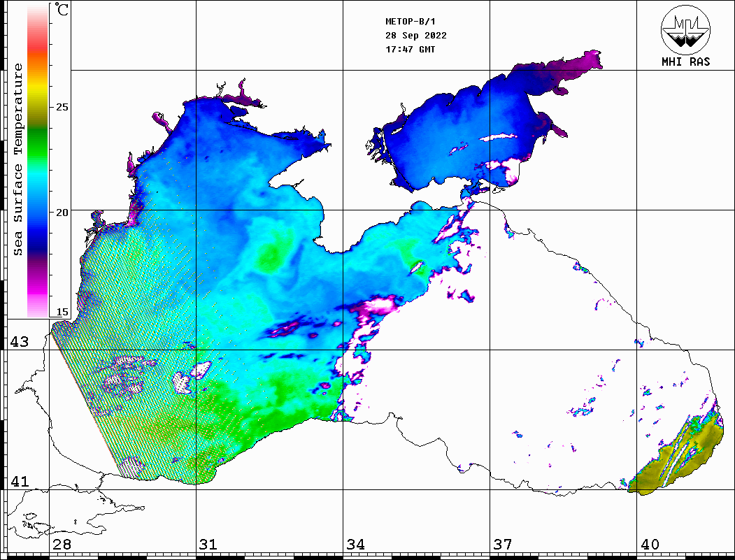Click the sea surface temperature color scale bar
This screenshot has width=735, height=560.
[38, 160]
